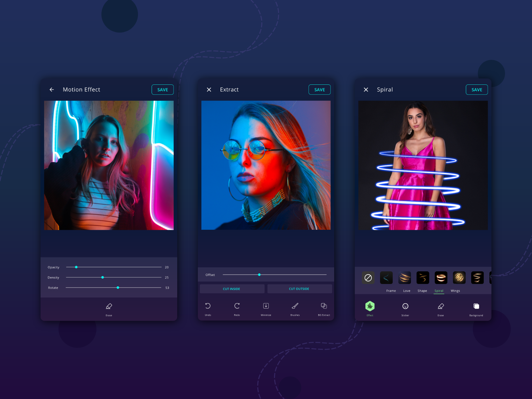The image size is (532, 399).
Task: Click the Cut Inside button
Action: click(x=232, y=289)
